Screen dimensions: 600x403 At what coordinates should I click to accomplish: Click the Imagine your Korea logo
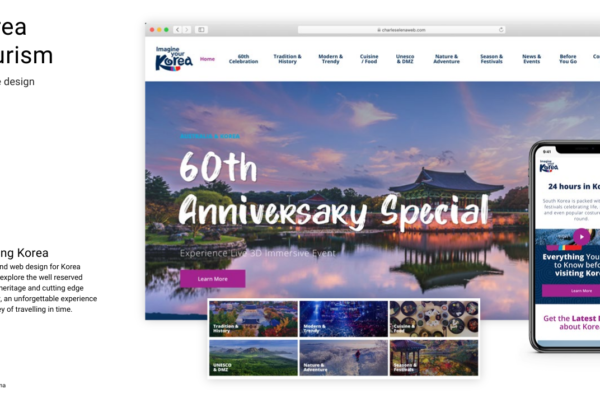coord(174,59)
